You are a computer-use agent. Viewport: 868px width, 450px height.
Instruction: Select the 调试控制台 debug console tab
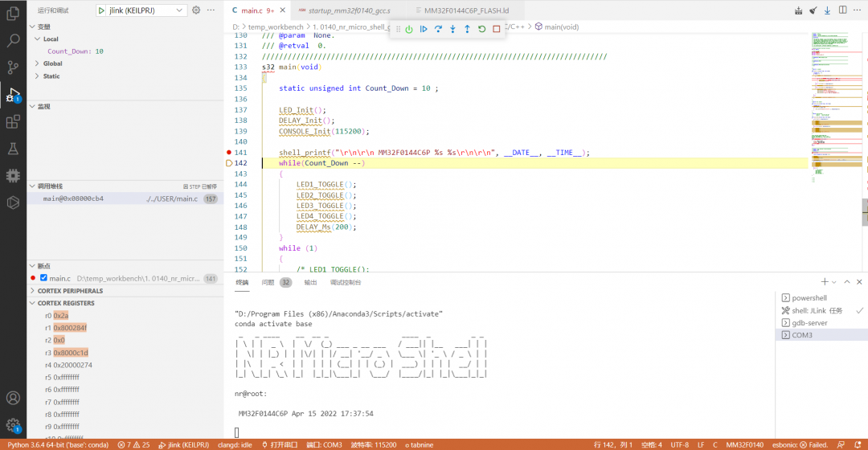coord(346,282)
